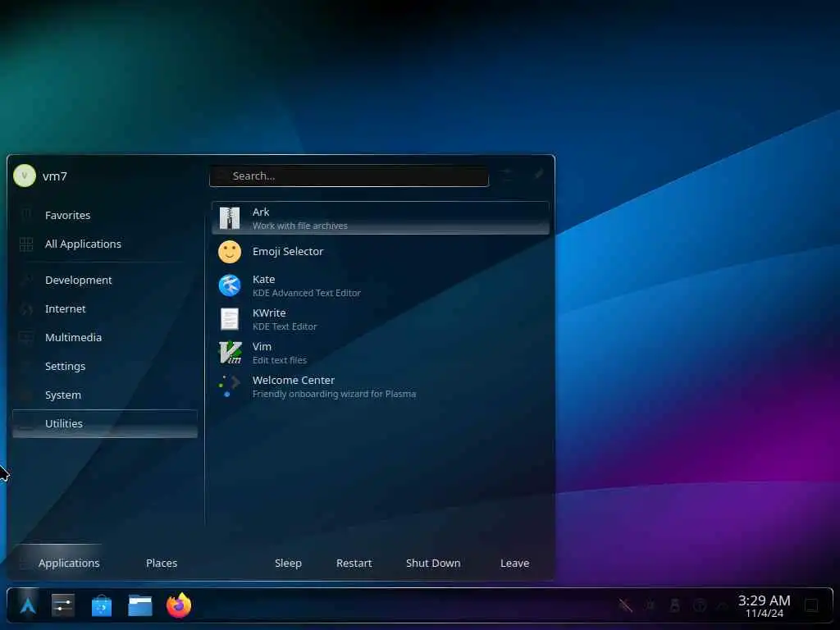840x630 pixels.
Task: Click the show desktop button in taskbar
Action: point(812,606)
